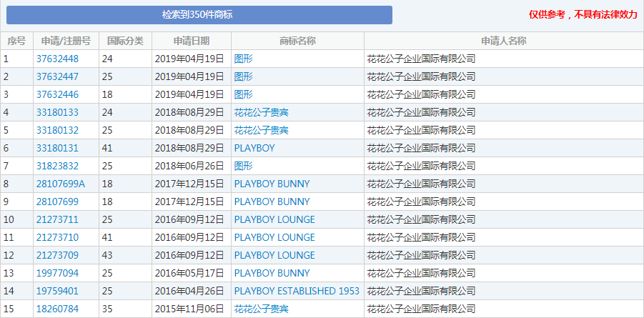
Task: Open PLAYBOY LOUNGE trademark in class 41 row
Action: point(274,237)
